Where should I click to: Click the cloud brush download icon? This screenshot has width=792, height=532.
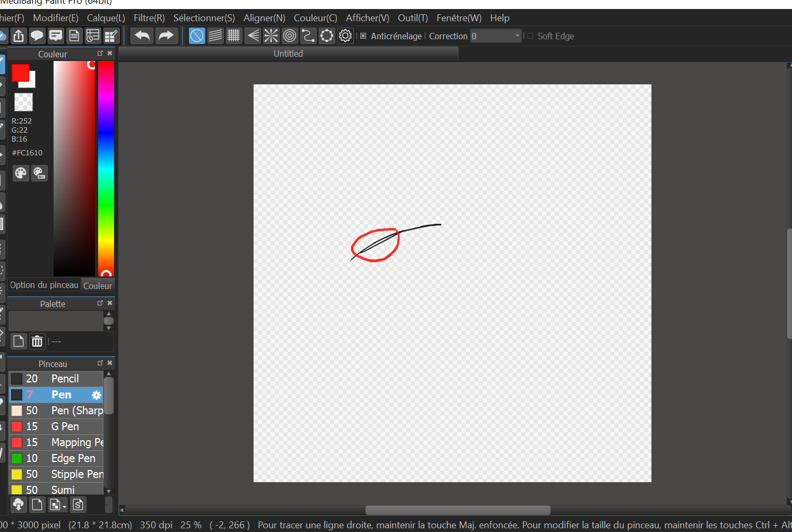tap(19, 504)
